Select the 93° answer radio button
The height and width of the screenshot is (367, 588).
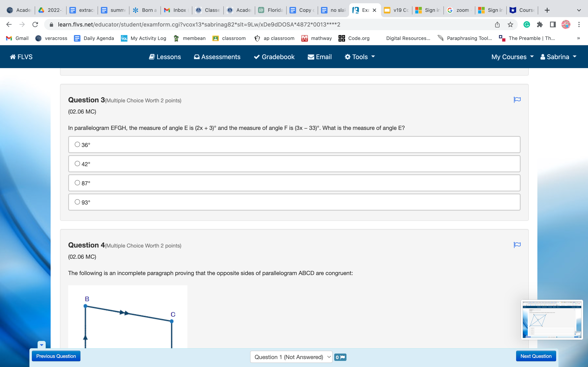pyautogui.click(x=77, y=202)
